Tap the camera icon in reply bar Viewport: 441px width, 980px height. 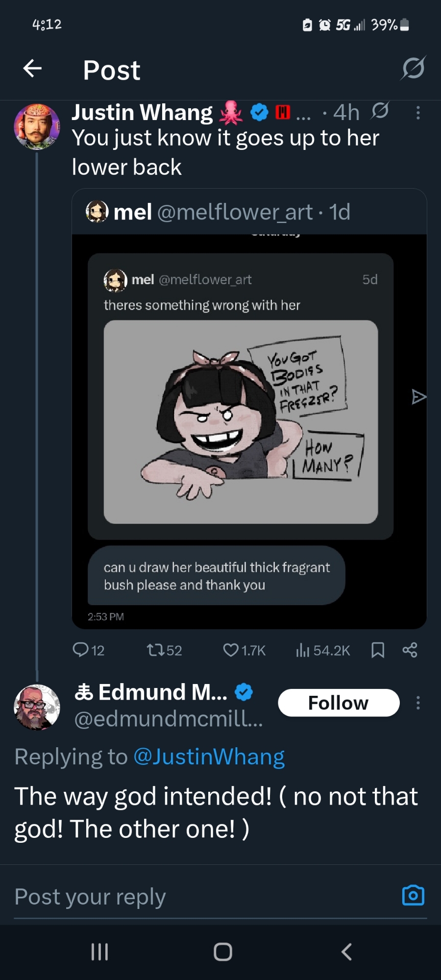pos(413,895)
